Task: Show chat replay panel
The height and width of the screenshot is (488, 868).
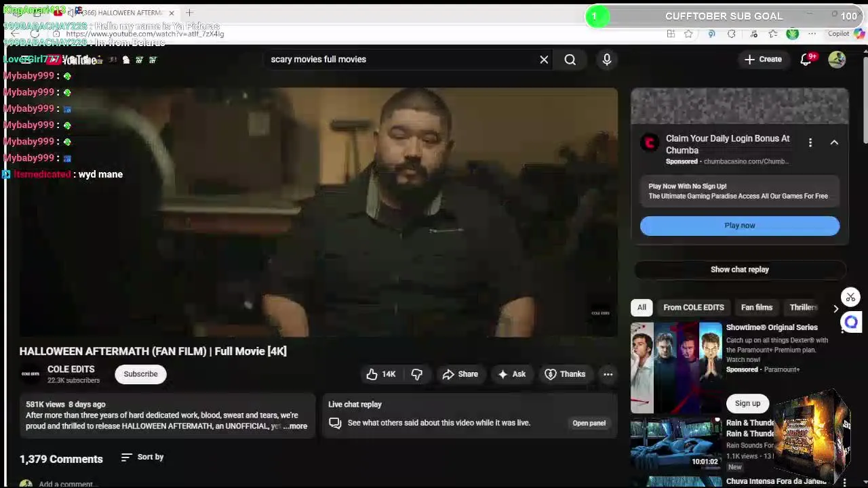Action: [x=739, y=270]
